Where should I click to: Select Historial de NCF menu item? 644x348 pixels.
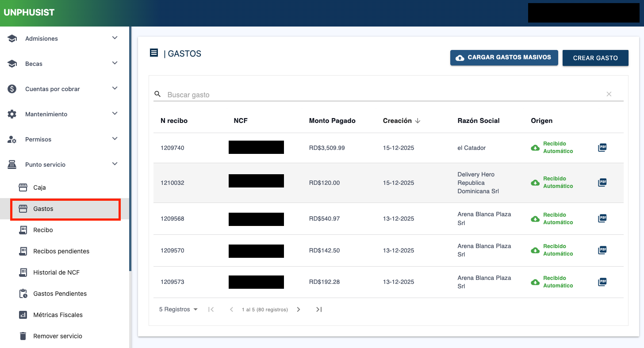[x=56, y=272]
